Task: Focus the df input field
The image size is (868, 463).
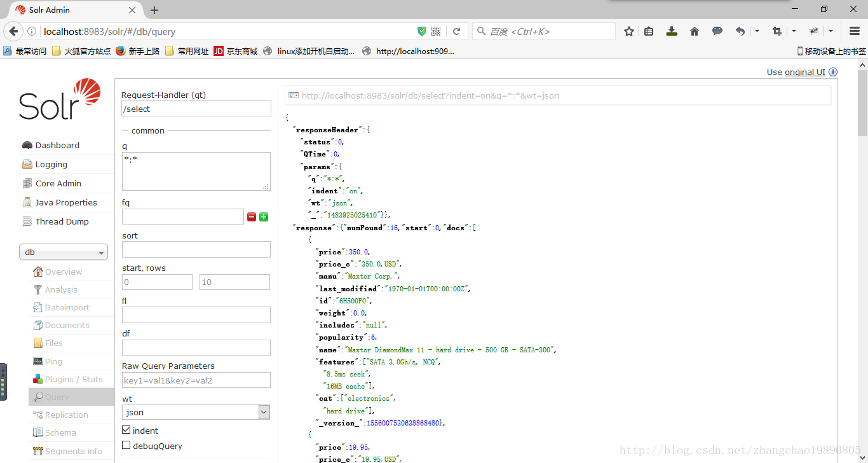Action: click(196, 347)
